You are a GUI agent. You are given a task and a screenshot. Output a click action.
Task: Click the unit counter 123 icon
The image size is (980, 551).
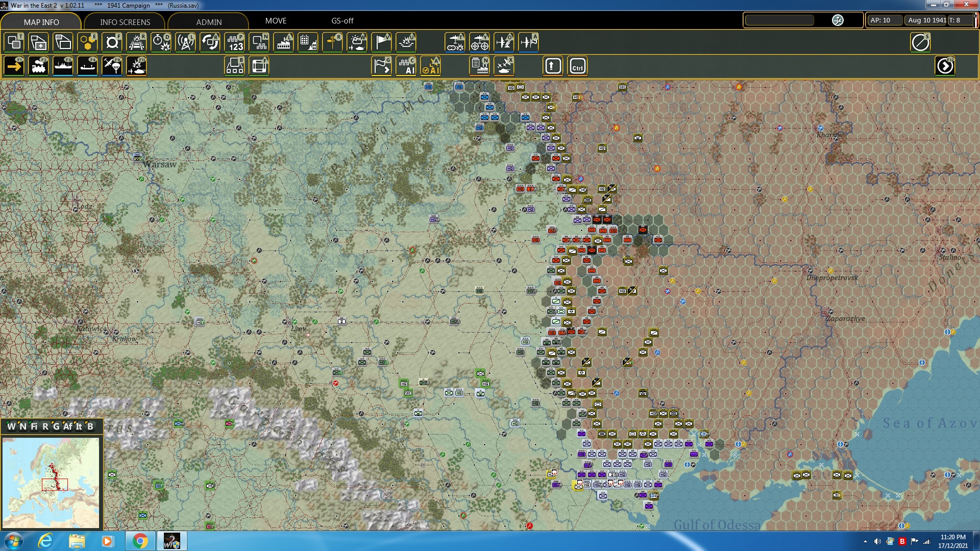click(x=235, y=42)
